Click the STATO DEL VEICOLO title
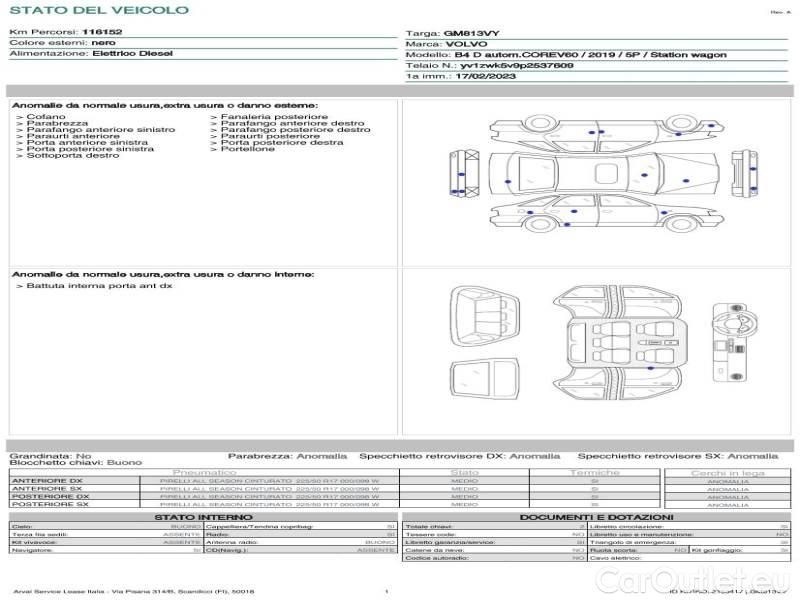The width and height of the screenshot is (800, 600). [98, 10]
